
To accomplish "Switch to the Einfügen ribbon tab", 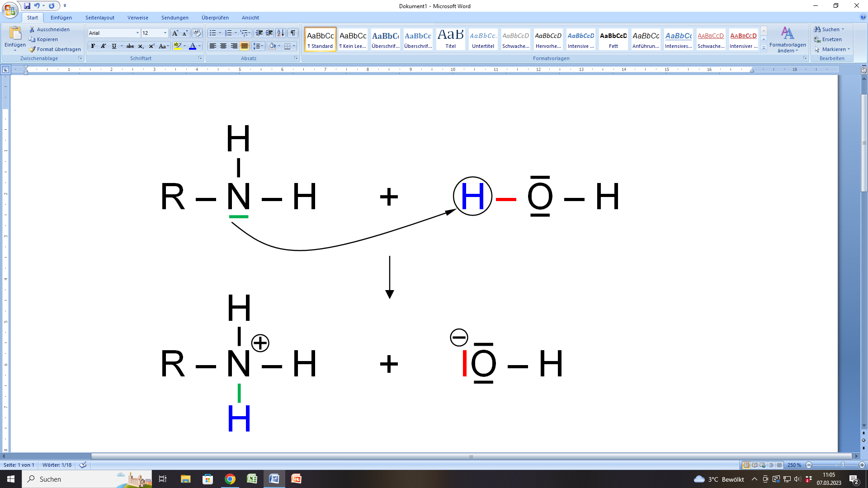I will pyautogui.click(x=61, y=18).
